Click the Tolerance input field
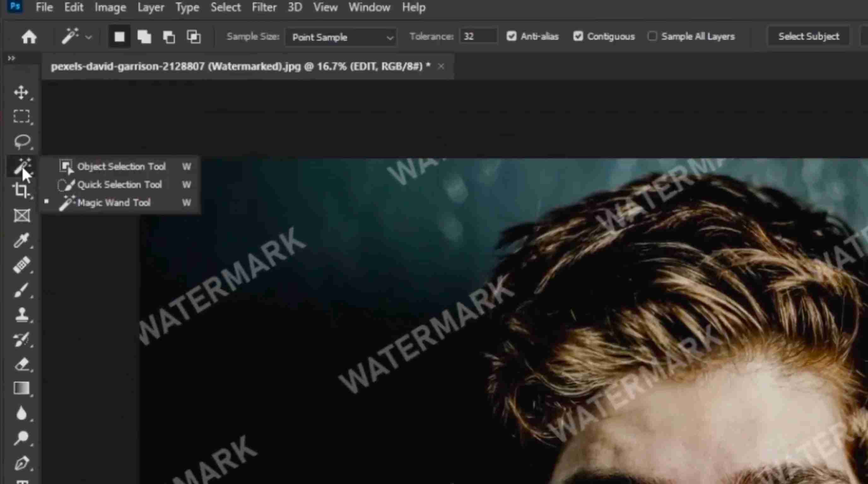Image resolution: width=868 pixels, height=484 pixels. click(x=478, y=36)
